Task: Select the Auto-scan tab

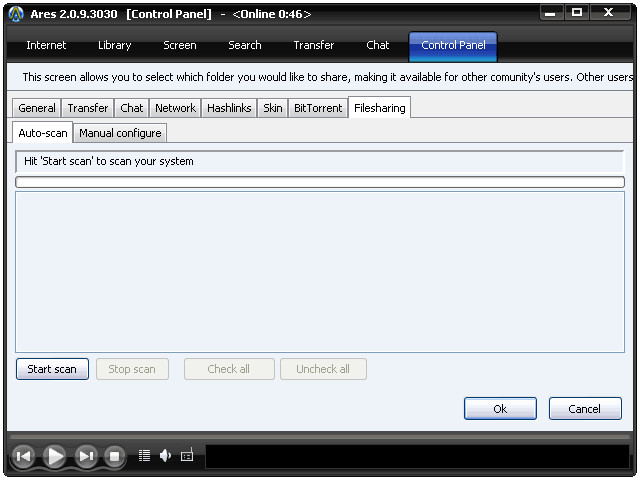Action: 42,133
